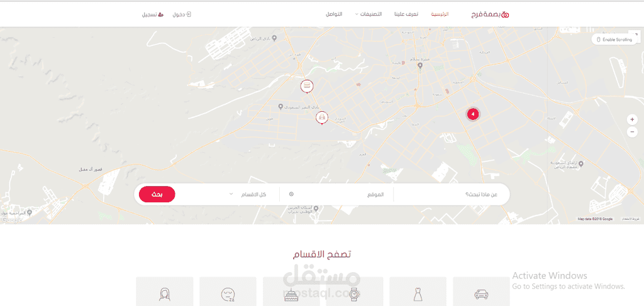
Task: Zoom in the map with plus button
Action: 632,119
